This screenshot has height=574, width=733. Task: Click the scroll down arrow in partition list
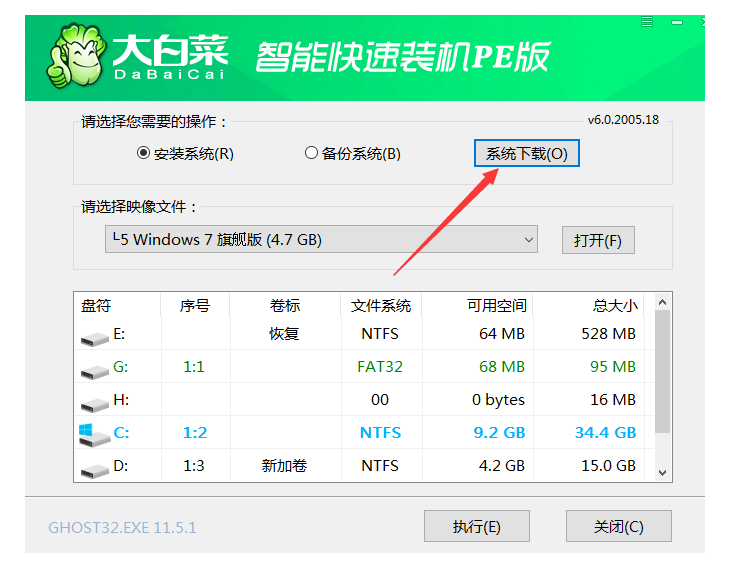662,473
